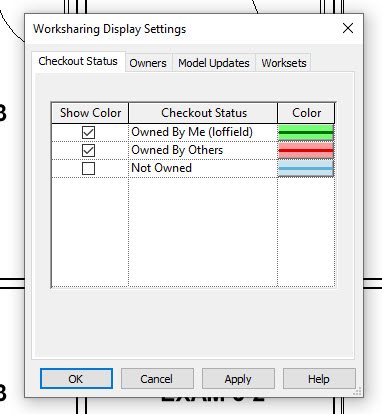The image size is (382, 414).
Task: Confirm settings with the OK button
Action: 76,379
